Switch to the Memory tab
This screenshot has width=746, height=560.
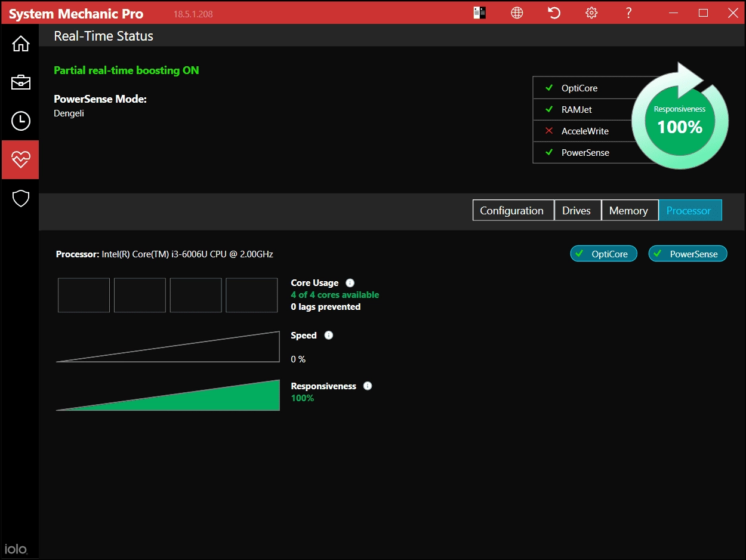point(630,210)
